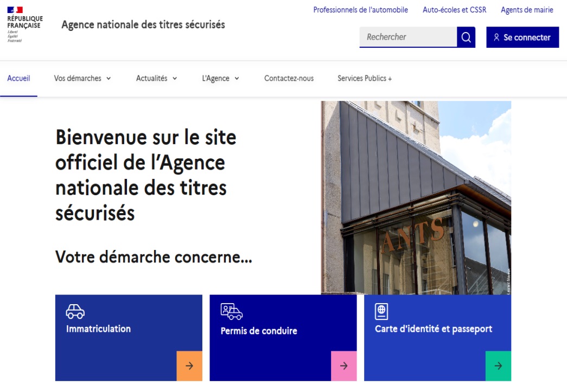
Task: Open the Services Publics + menu item
Action: [x=365, y=79]
